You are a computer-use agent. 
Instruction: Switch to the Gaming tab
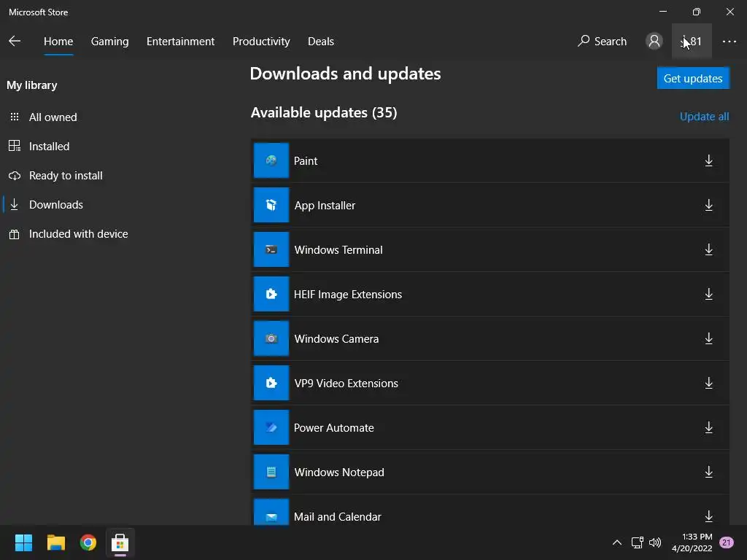click(x=109, y=42)
